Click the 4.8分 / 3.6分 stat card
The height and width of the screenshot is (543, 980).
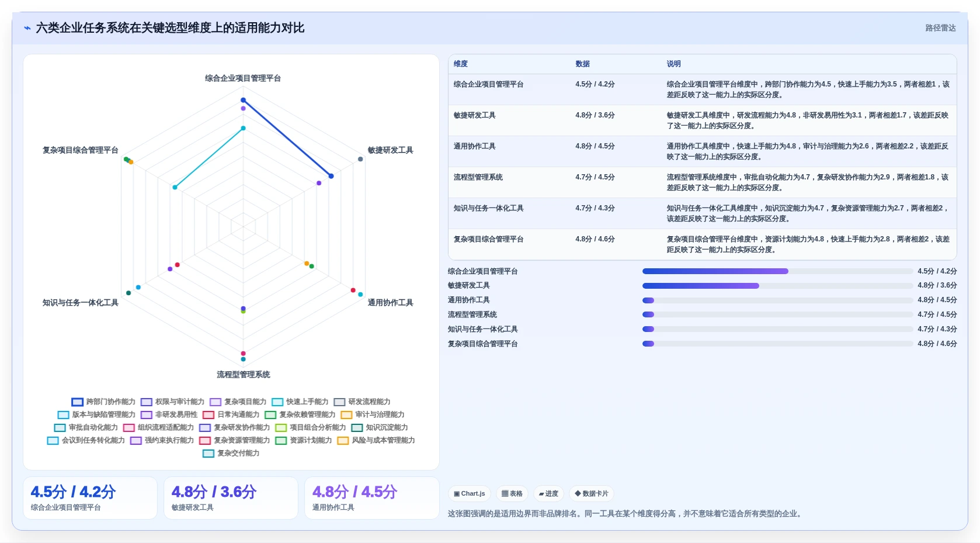(x=231, y=498)
